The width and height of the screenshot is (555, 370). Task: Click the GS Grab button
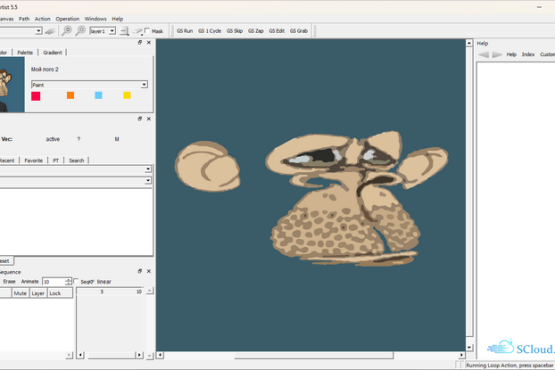click(x=299, y=31)
